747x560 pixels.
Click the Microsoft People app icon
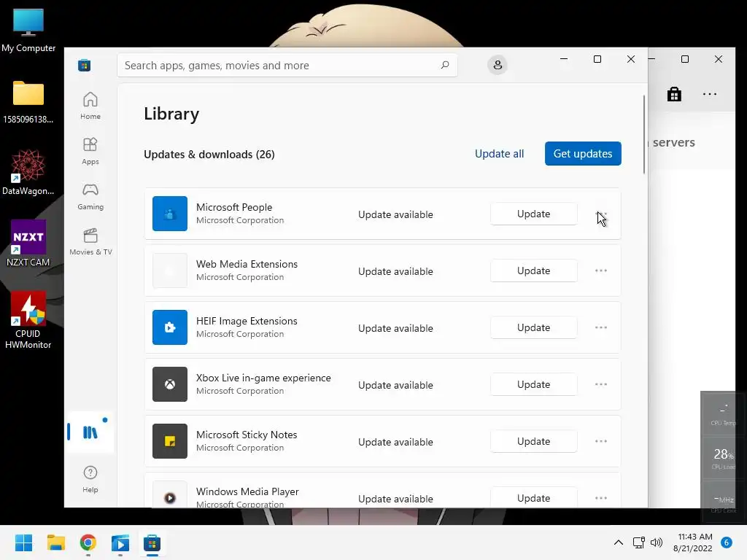tap(169, 214)
